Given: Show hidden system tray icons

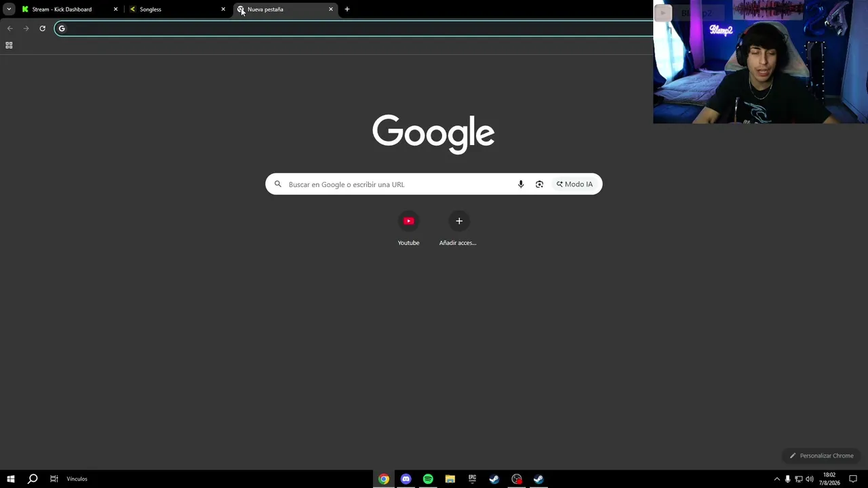Looking at the screenshot, I should tap(776, 479).
